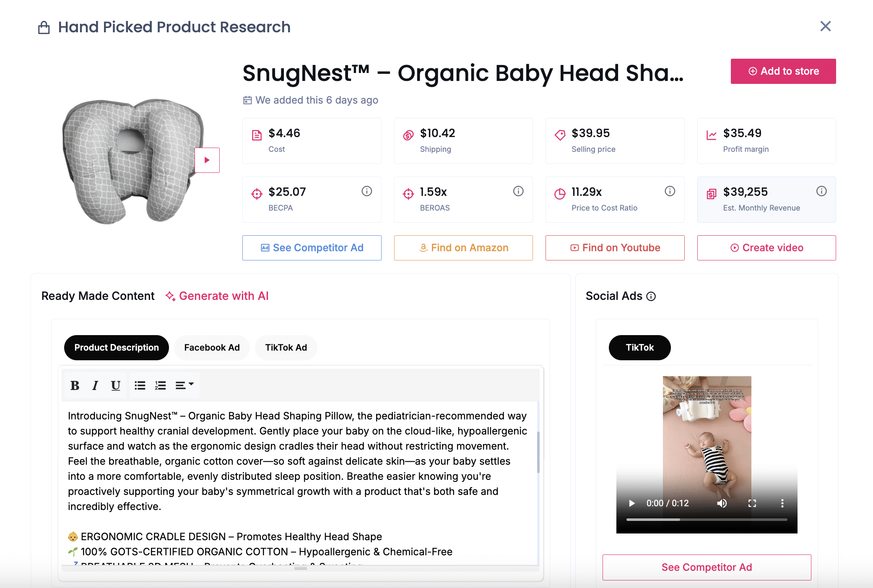The image size is (873, 588).
Task: Insert a bulleted list
Action: point(140,385)
